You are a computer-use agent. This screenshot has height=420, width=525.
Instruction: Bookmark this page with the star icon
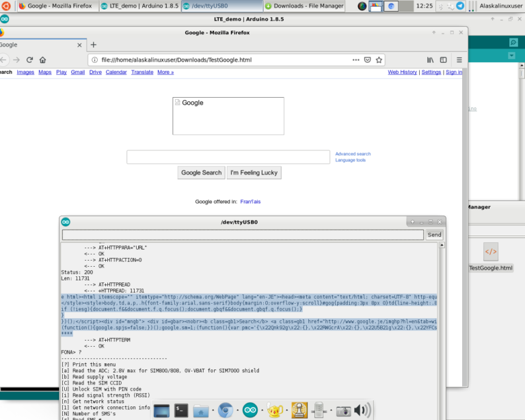click(379, 60)
